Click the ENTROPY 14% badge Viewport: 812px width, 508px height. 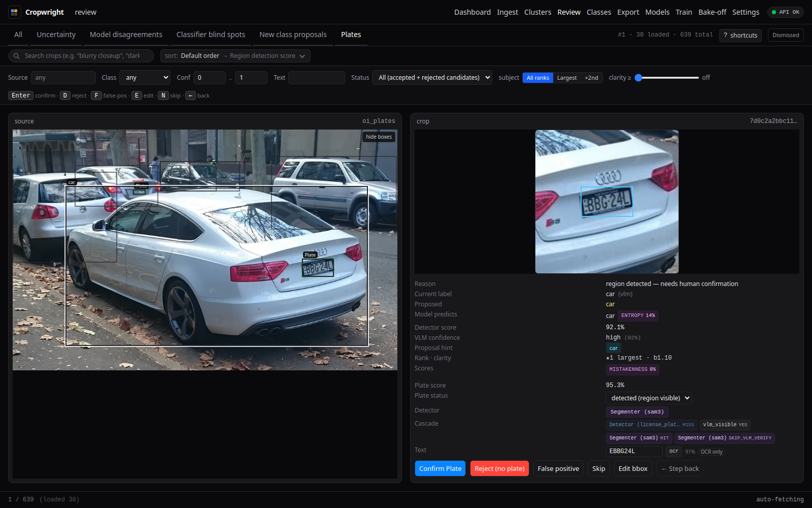click(638, 315)
